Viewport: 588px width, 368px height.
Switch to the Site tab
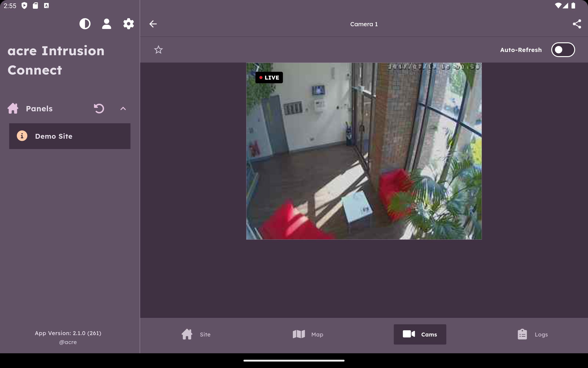(196, 334)
